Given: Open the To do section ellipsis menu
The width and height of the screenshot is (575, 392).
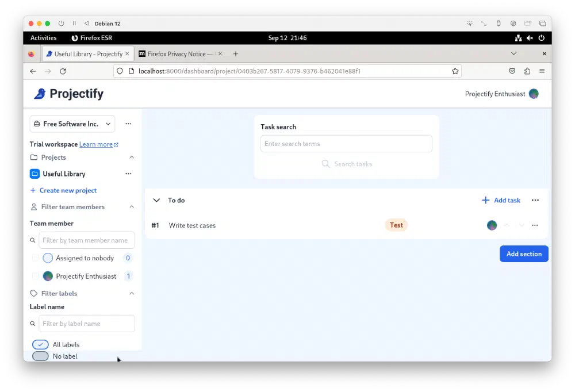Looking at the screenshot, I should point(535,200).
